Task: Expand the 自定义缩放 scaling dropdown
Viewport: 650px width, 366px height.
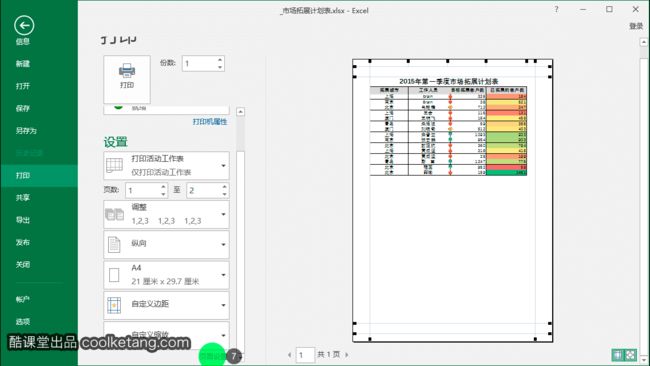Action: [x=166, y=335]
